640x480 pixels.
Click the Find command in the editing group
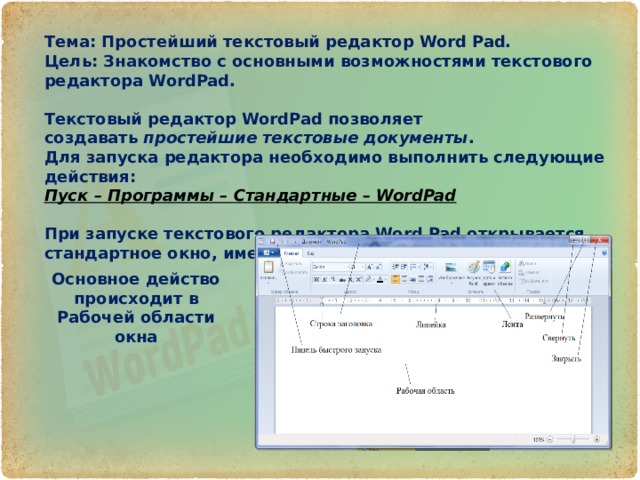[x=527, y=264]
